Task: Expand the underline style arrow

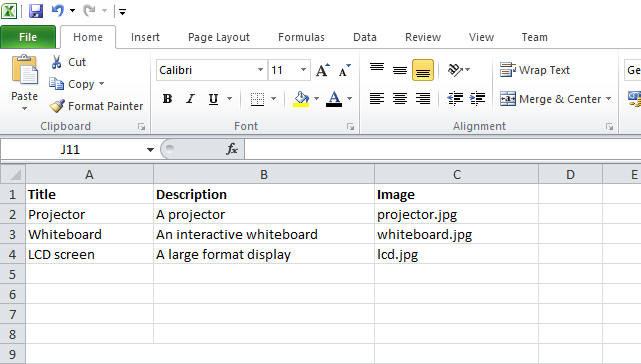Action: pos(229,99)
